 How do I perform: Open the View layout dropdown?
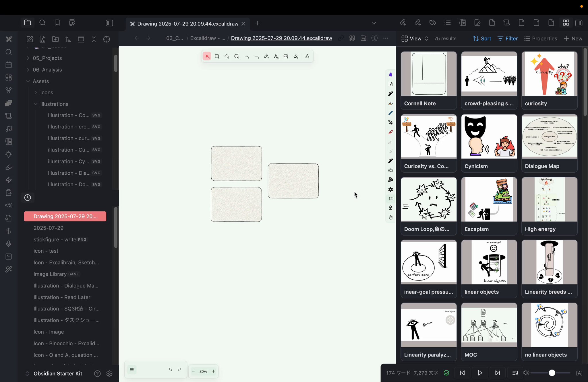[415, 38]
